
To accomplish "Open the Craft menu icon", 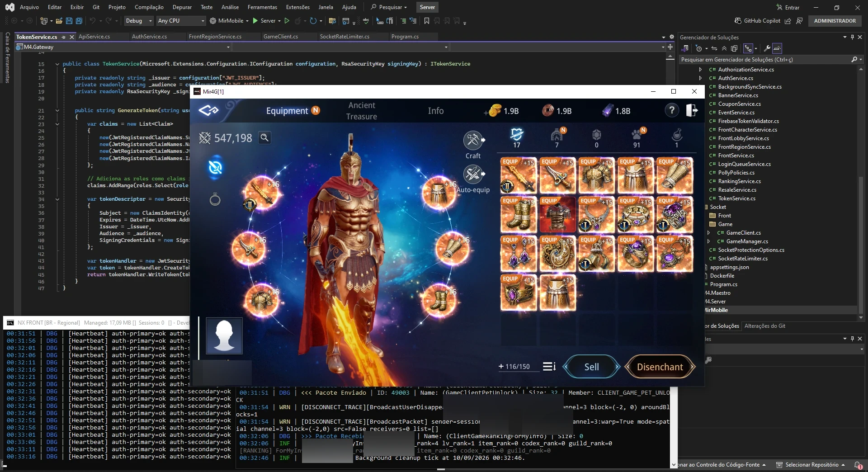I will [473, 141].
